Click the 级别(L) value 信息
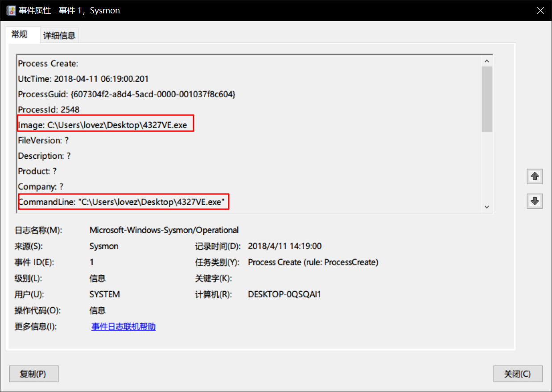The width and height of the screenshot is (552, 392). pos(98,278)
